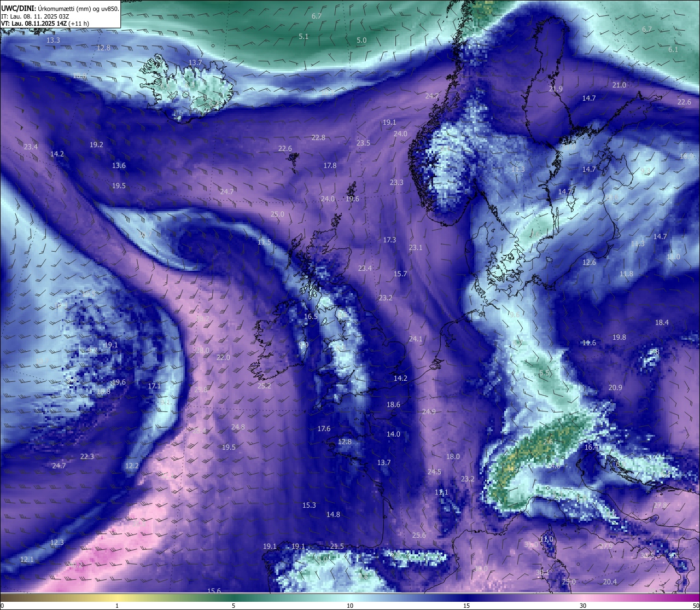Select the 18.6 value label
700x610 pixels.
(393, 405)
